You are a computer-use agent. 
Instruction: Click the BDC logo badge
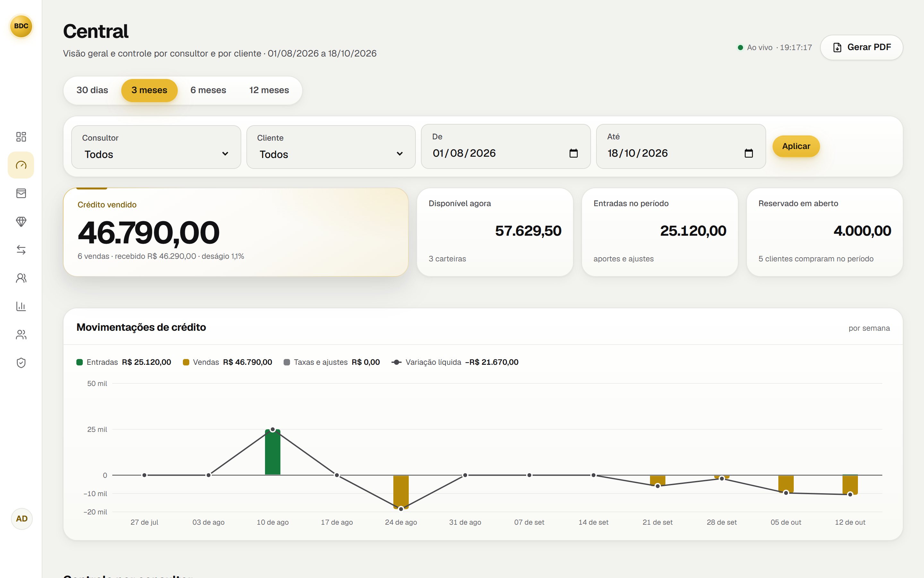pyautogui.click(x=21, y=26)
